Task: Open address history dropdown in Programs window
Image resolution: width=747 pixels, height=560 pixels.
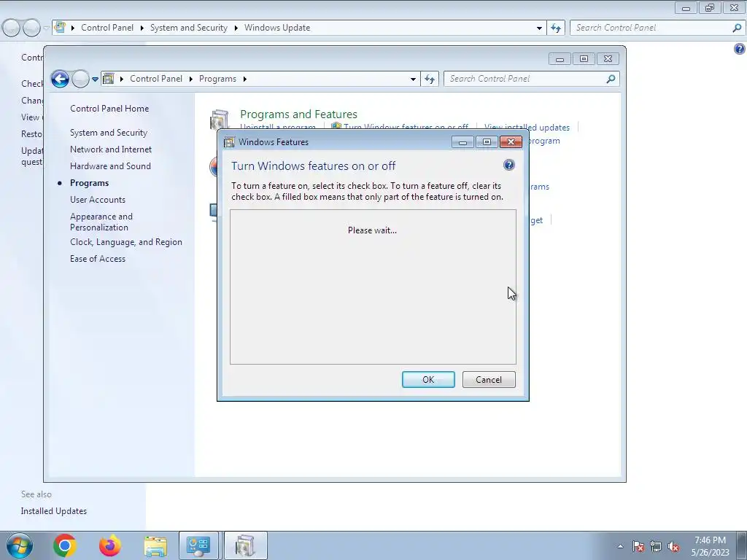Action: pos(413,79)
